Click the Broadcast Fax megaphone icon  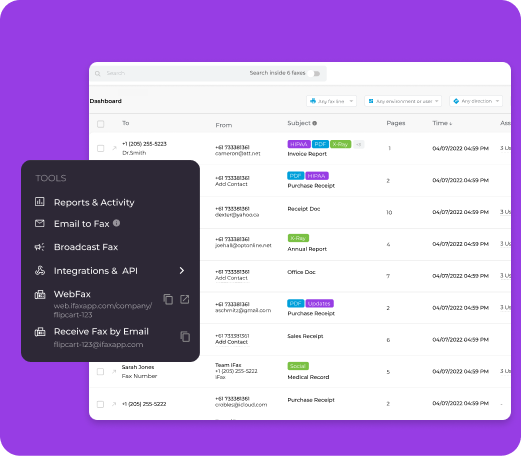tap(40, 247)
